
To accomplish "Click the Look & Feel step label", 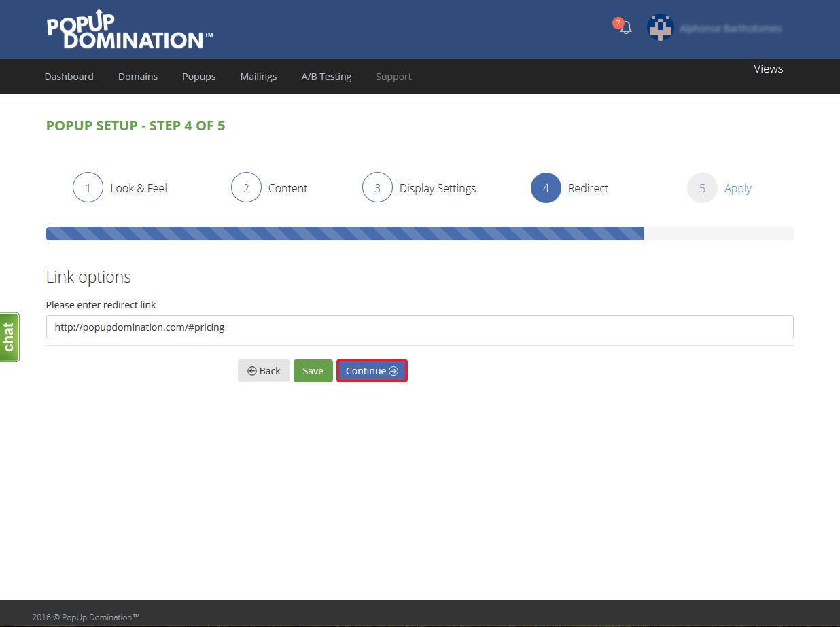I will point(139,188).
